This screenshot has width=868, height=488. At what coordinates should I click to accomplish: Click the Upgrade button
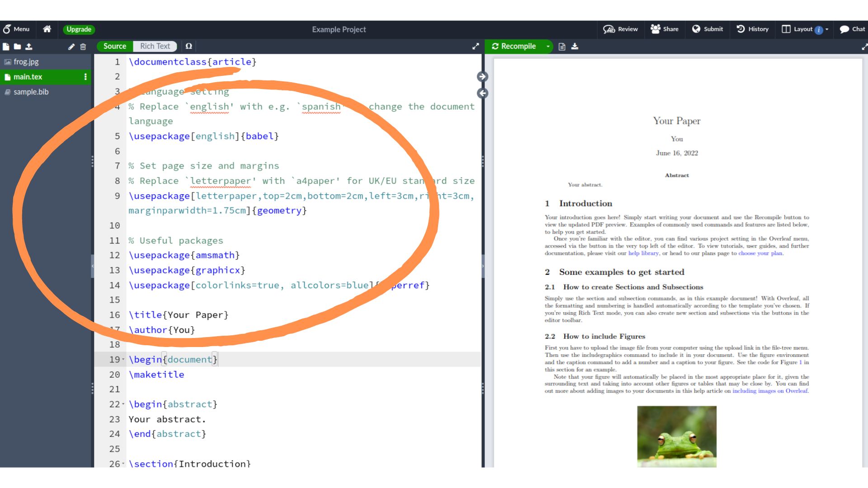coord(78,29)
